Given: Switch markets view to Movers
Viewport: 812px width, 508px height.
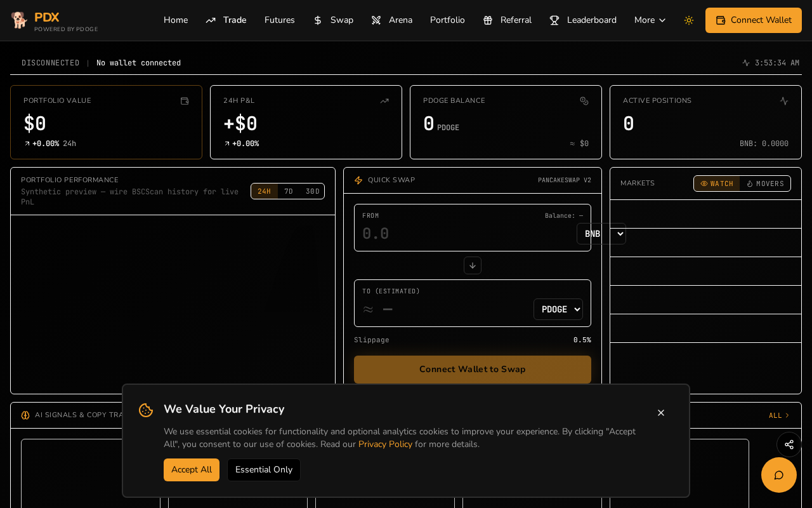Looking at the screenshot, I should (765, 184).
